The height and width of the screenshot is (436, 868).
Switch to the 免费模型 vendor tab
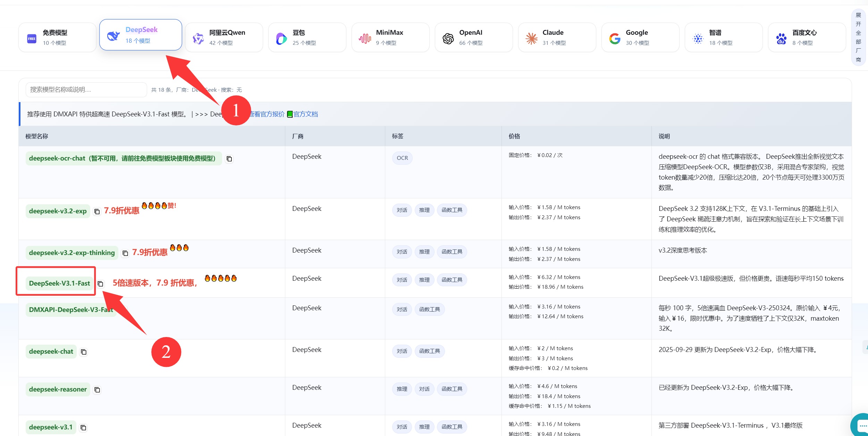point(57,38)
